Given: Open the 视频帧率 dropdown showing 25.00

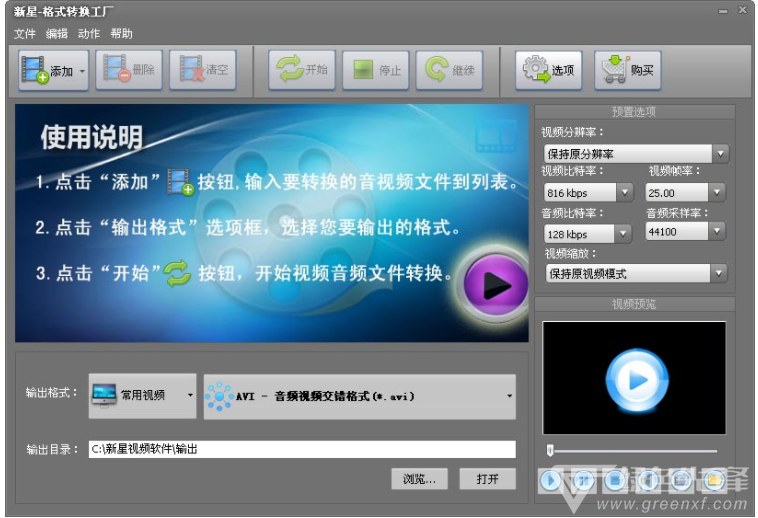Looking at the screenshot, I should click(685, 193).
